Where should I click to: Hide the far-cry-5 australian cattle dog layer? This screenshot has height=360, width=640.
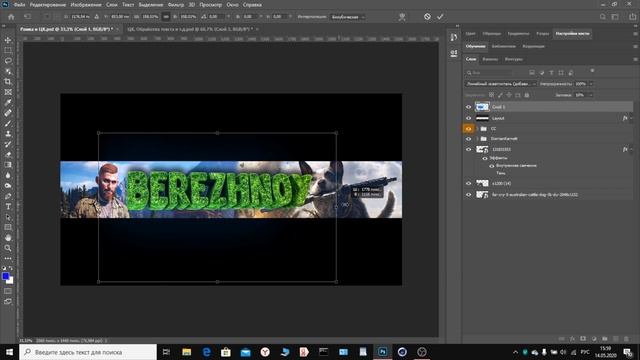point(469,195)
